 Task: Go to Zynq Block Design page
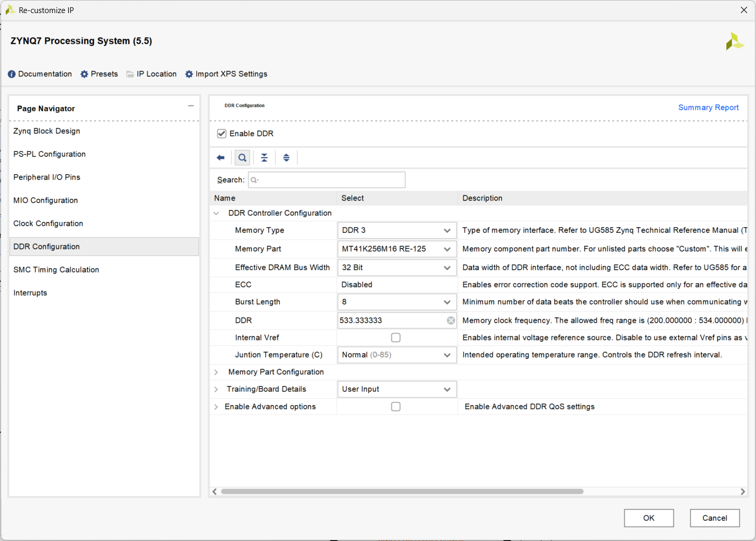click(x=104, y=131)
